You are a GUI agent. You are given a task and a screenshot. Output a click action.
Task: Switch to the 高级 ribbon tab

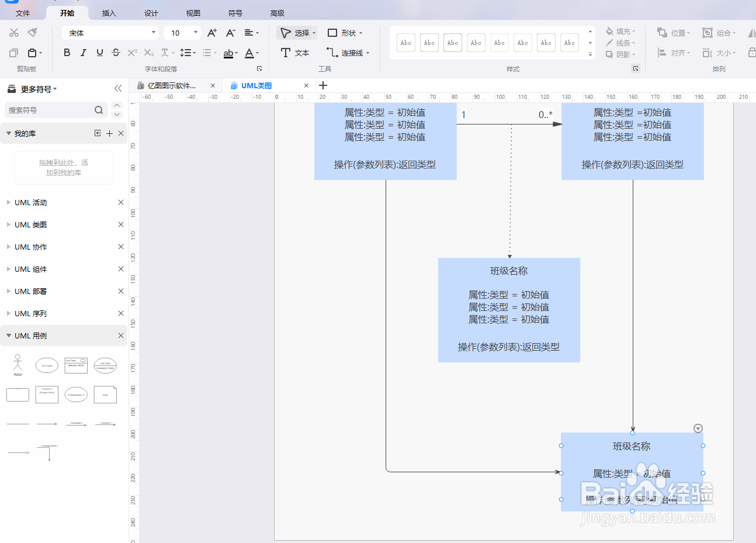click(x=277, y=13)
